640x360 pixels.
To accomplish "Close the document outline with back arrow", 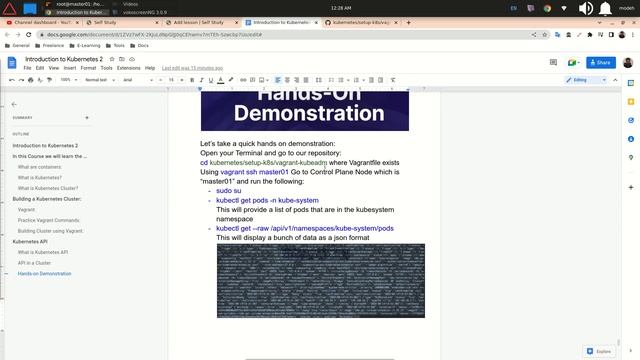I will (14, 104).
